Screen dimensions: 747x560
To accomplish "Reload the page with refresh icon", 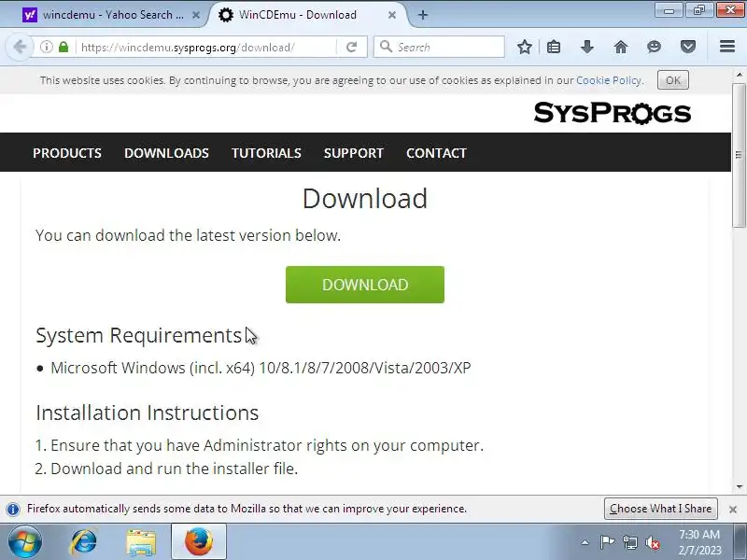I will (x=352, y=48).
